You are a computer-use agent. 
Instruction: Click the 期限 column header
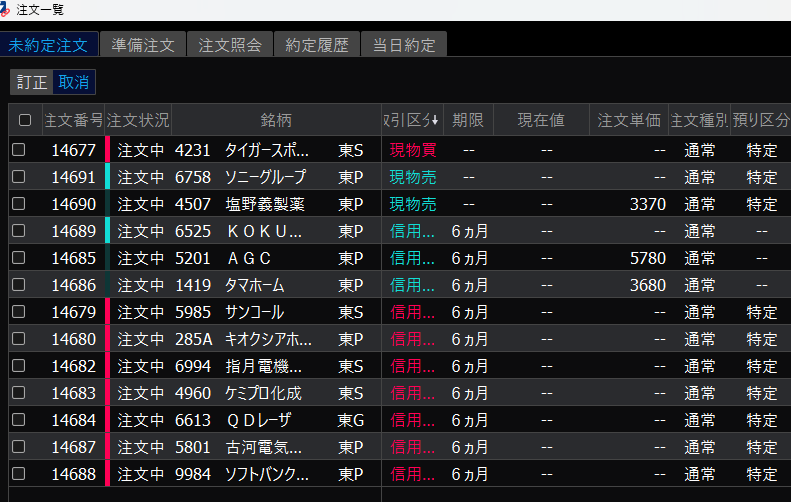click(x=468, y=120)
